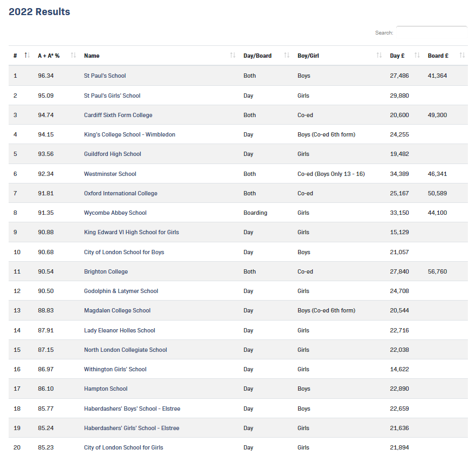Sort by A + A* % column arrows

pyautogui.click(x=73, y=55)
